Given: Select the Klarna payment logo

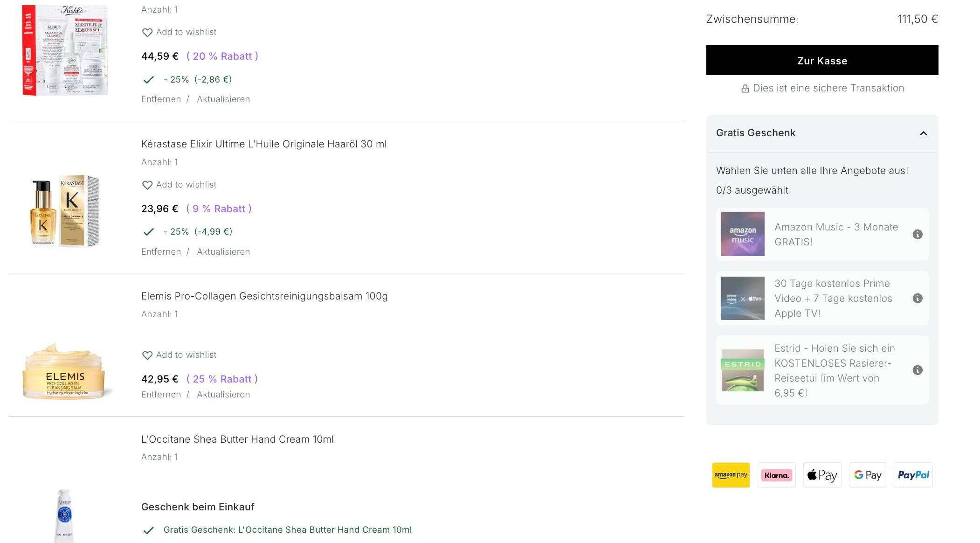Looking at the screenshot, I should [x=776, y=475].
